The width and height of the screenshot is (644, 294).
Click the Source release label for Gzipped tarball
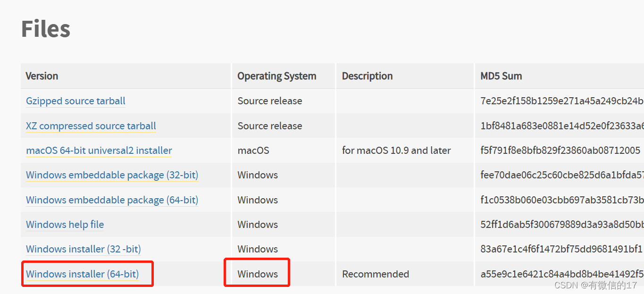point(270,101)
